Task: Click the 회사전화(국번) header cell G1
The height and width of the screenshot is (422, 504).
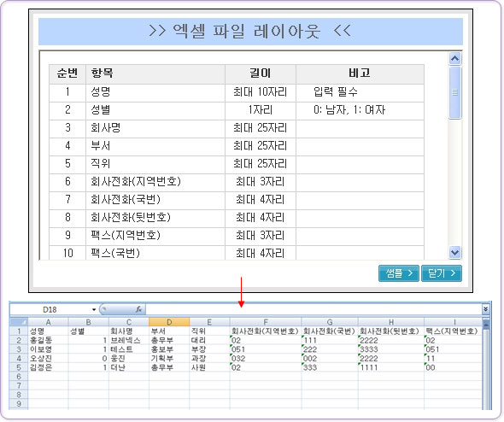Action: tap(330, 331)
